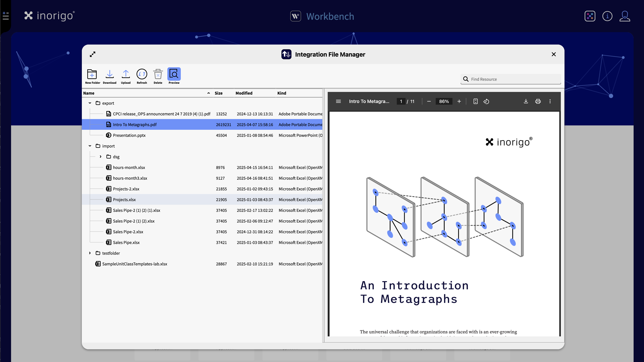Toggle the PDF sidebar hamburger menu

pyautogui.click(x=338, y=101)
